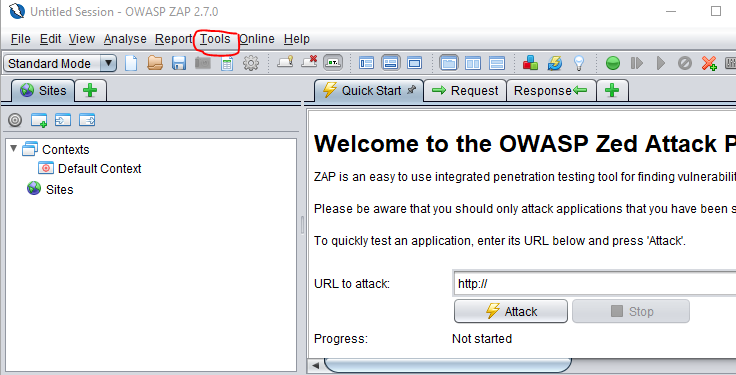Toggle break on all requests green circle
The height and width of the screenshot is (375, 736).
click(x=613, y=63)
